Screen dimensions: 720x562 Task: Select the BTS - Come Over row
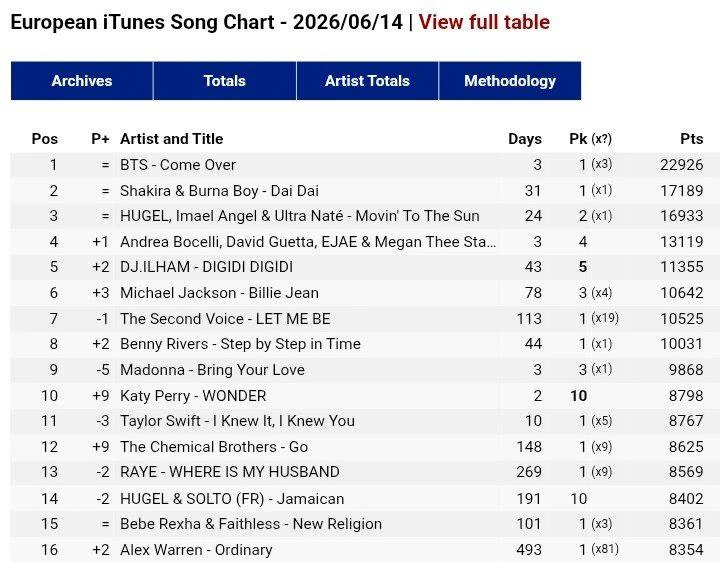[366, 165]
